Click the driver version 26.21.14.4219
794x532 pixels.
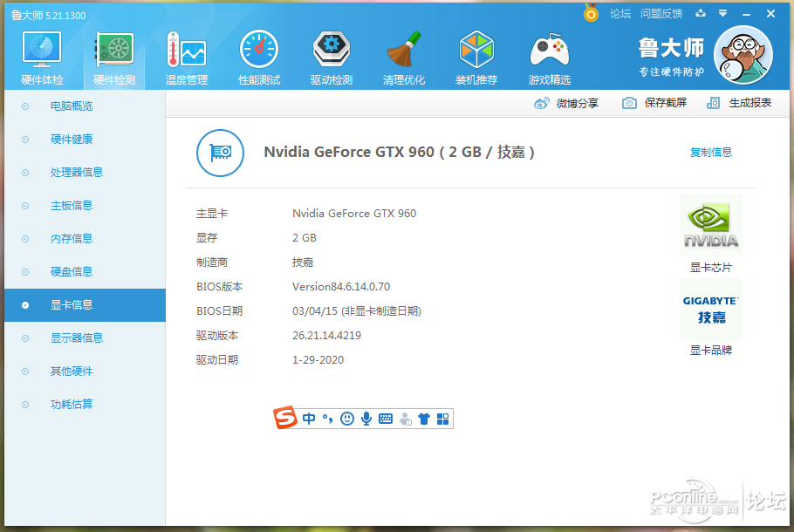point(326,336)
